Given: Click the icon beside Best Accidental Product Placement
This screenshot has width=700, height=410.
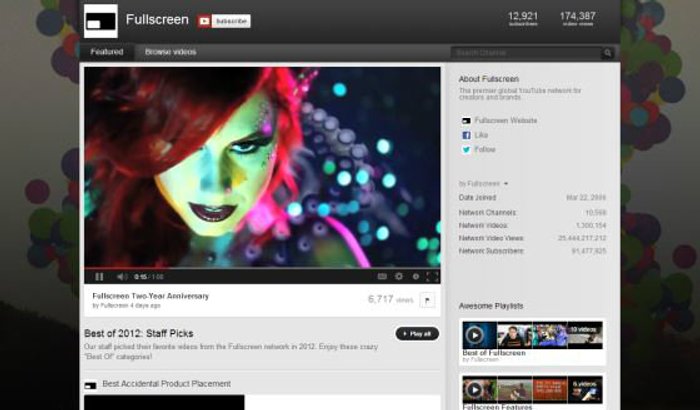Looking at the screenshot, I should coord(91,385).
